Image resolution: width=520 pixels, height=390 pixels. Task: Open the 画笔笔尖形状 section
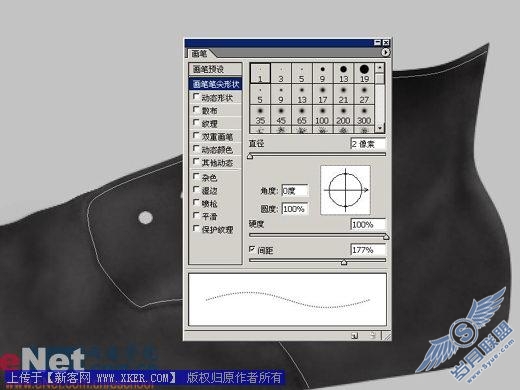click(215, 84)
